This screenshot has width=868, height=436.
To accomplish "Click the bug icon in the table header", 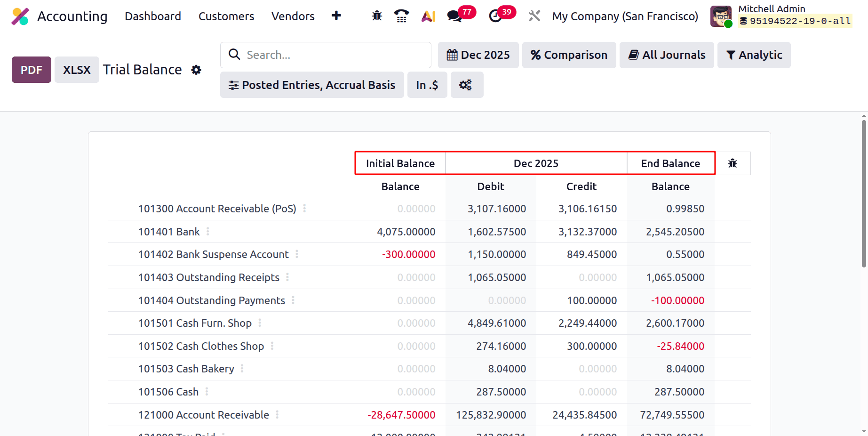I will pyautogui.click(x=733, y=163).
